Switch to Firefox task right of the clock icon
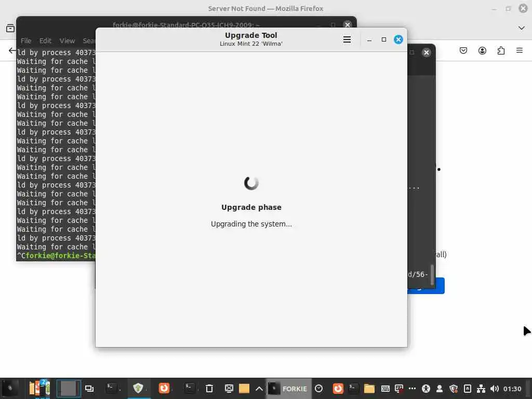This screenshot has height=399, width=532. tap(338, 389)
